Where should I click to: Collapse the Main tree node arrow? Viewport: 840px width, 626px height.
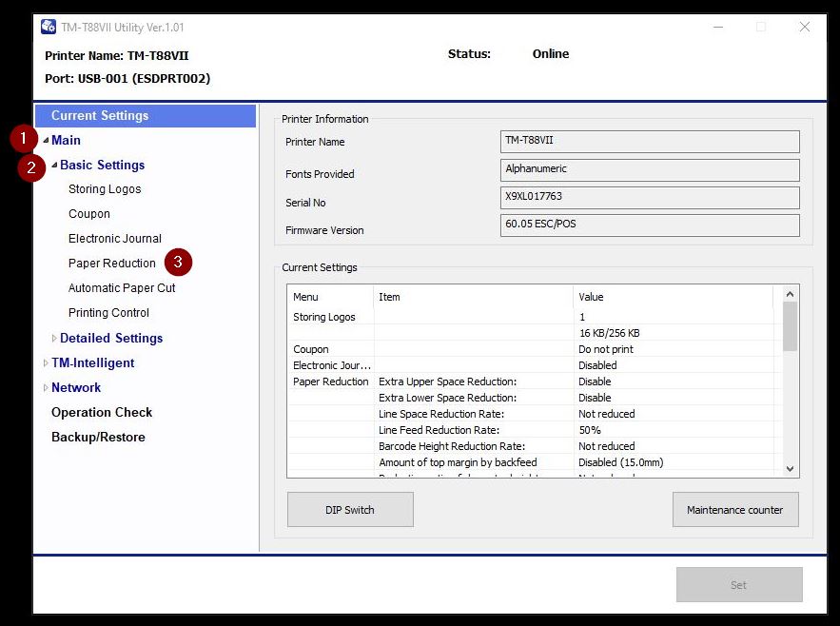46,141
